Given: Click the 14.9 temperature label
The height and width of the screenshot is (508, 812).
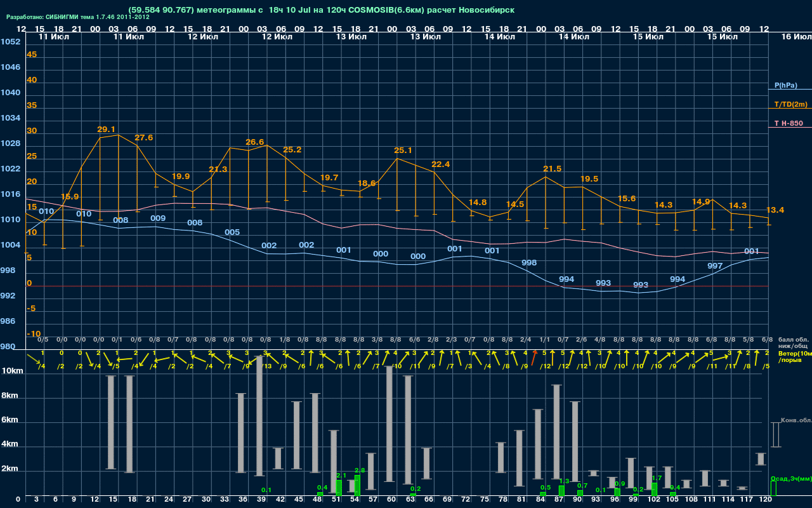Looking at the screenshot, I should coord(701,202).
